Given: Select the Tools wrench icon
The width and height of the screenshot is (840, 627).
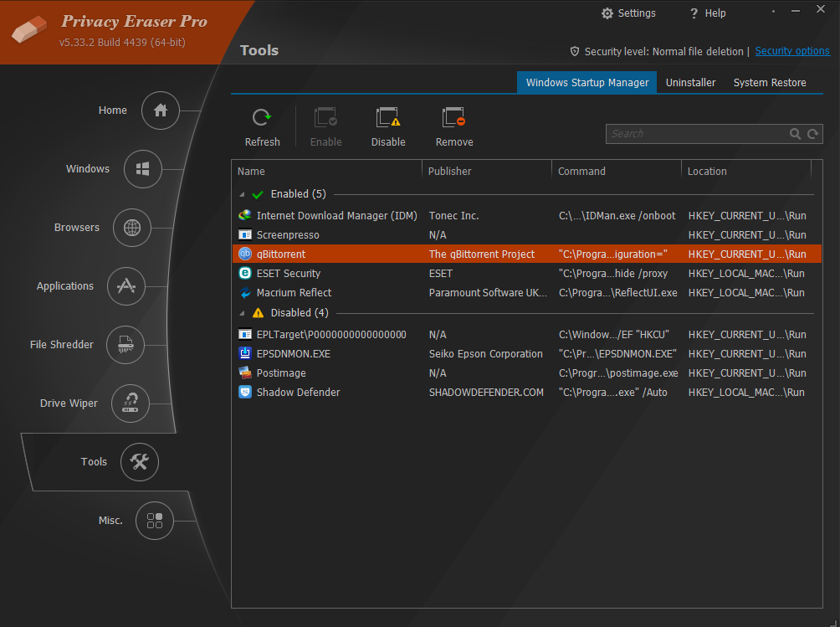Looking at the screenshot, I should [139, 462].
